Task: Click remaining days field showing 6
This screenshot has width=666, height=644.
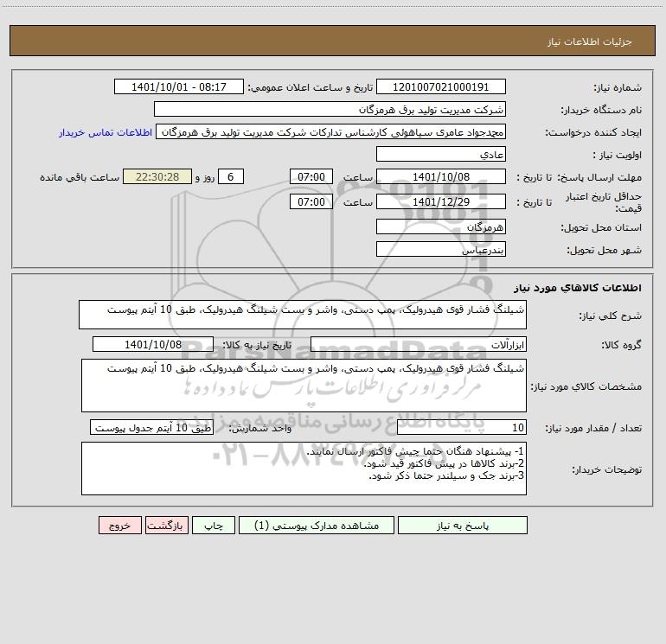Action: pos(231,176)
